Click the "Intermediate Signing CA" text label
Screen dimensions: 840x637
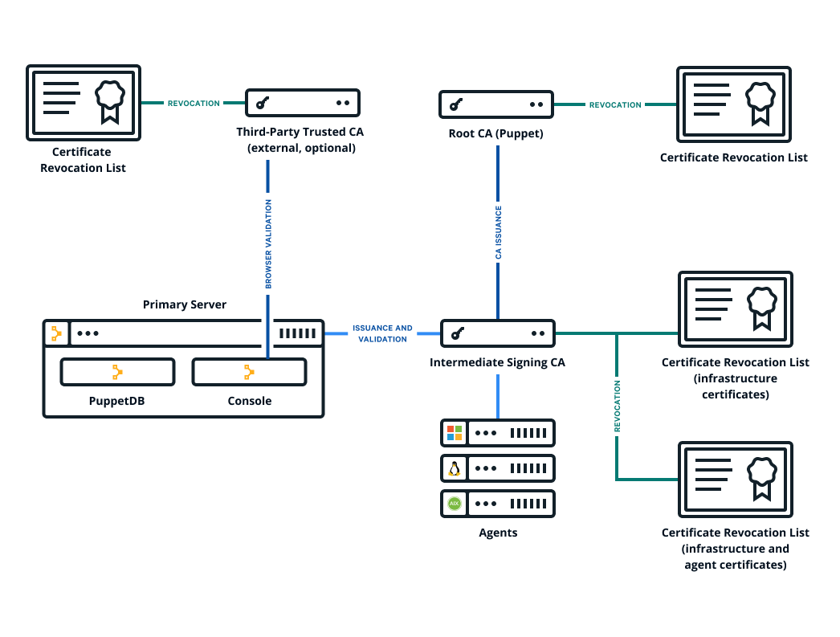497,362
